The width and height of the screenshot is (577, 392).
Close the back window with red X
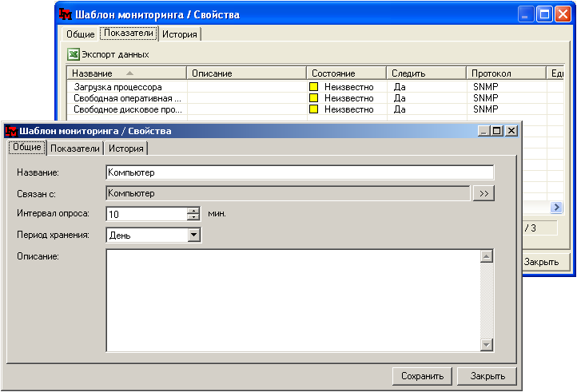pyautogui.click(x=563, y=14)
